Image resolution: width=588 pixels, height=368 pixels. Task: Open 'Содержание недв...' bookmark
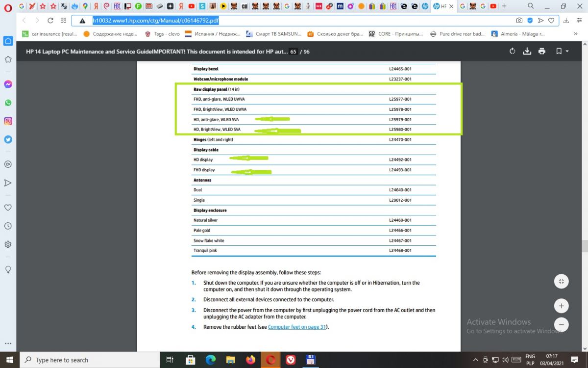(x=111, y=34)
